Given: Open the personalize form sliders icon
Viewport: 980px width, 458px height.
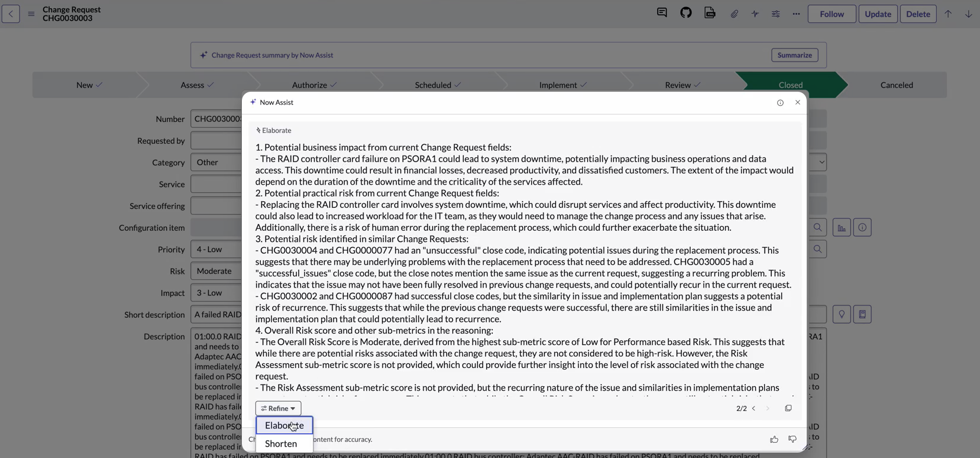Looking at the screenshot, I should (x=775, y=14).
